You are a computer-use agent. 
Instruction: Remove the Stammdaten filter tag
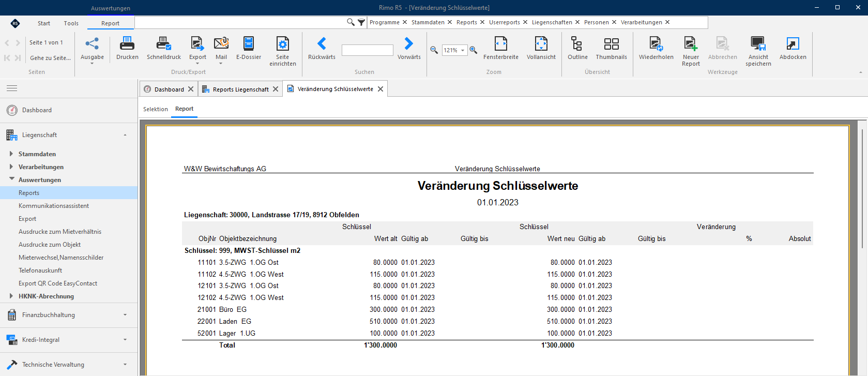450,22
